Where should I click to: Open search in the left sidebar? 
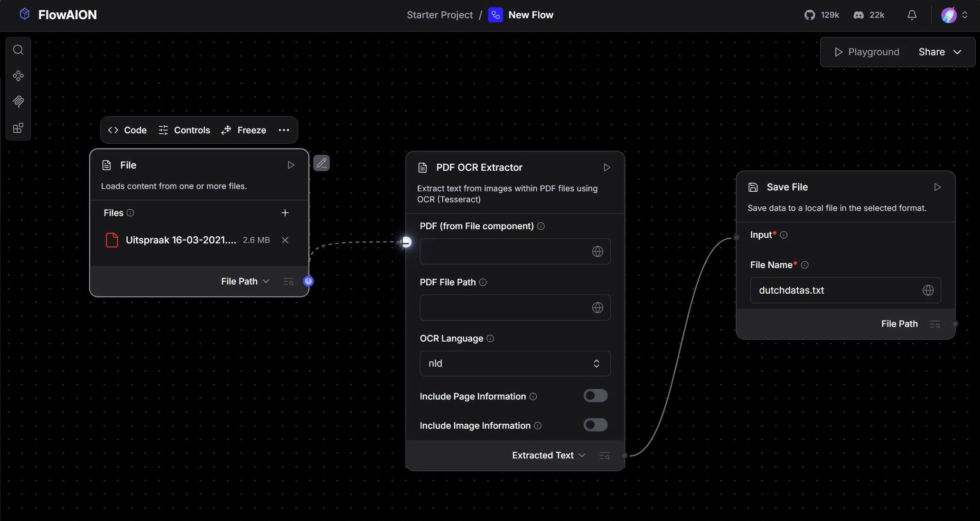tap(18, 49)
